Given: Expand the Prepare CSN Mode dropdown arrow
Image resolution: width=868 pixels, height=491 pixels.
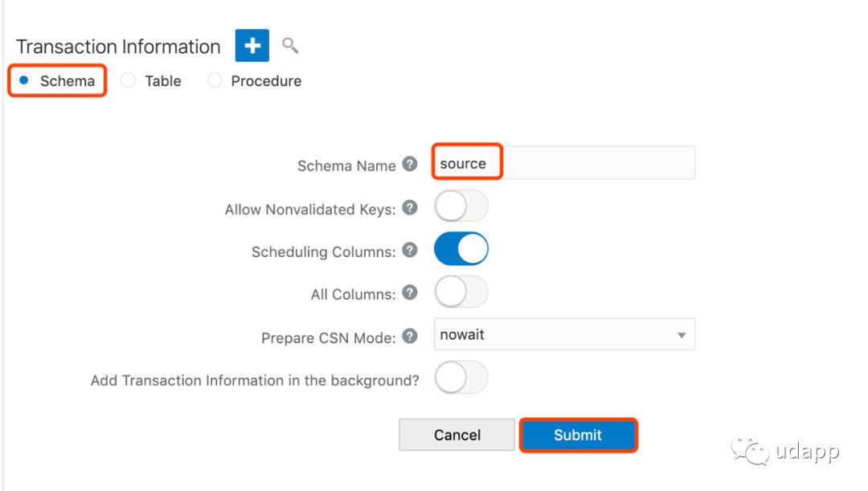Looking at the screenshot, I should pos(682,335).
